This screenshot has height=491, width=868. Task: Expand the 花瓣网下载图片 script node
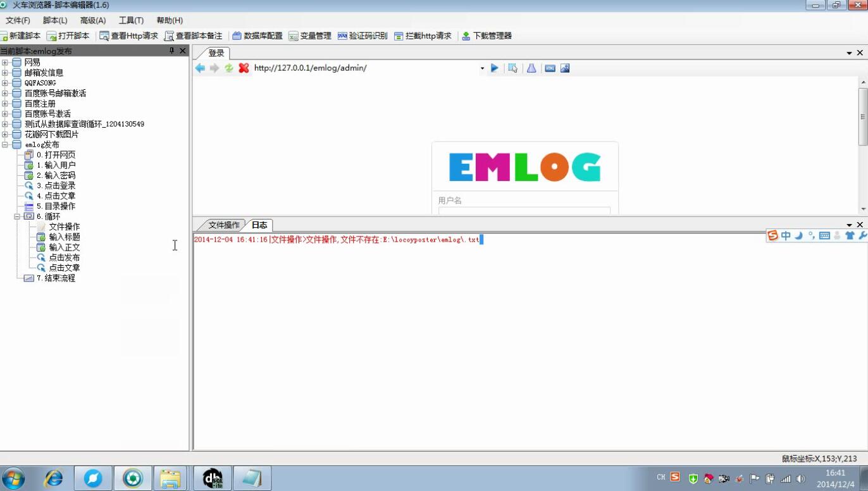[x=5, y=134]
